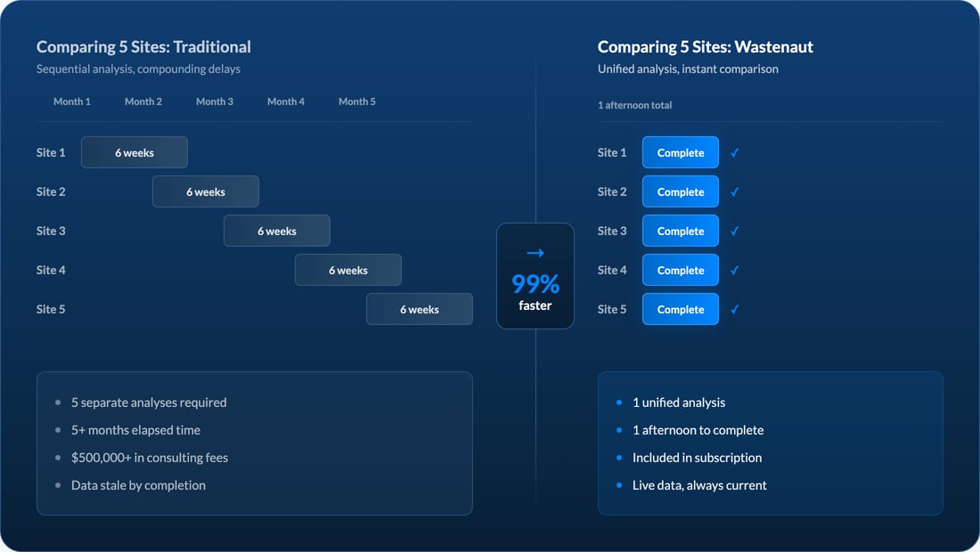Click the checkmark next to Site 1 Complete
This screenshot has width=980, height=552.
coord(735,153)
